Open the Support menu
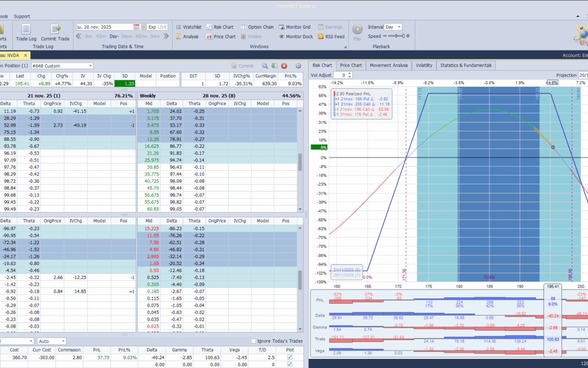The width and height of the screenshot is (588, 368). click(22, 16)
